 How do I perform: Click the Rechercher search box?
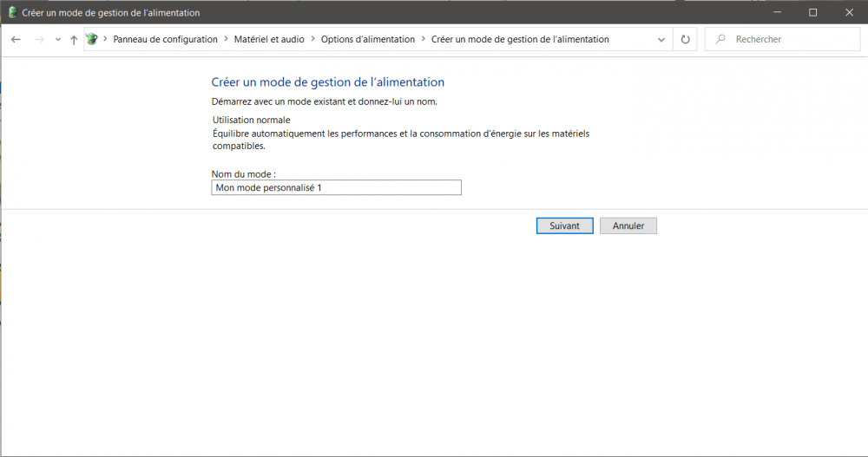click(x=782, y=39)
